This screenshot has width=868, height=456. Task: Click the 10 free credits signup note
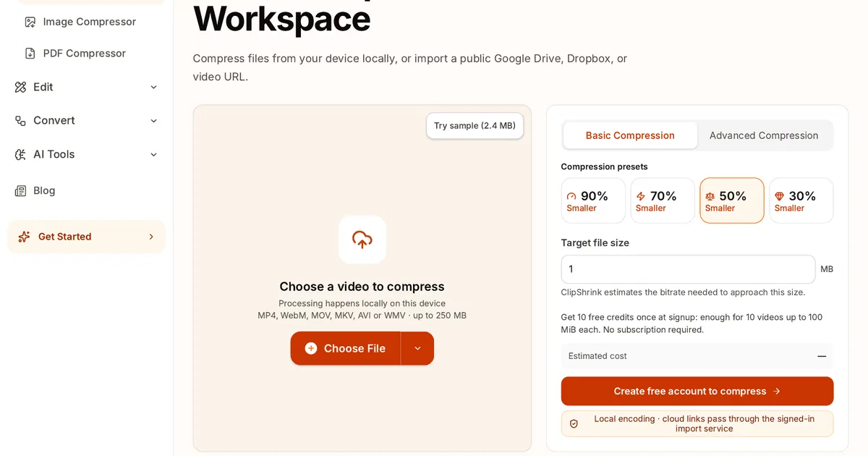692,324
